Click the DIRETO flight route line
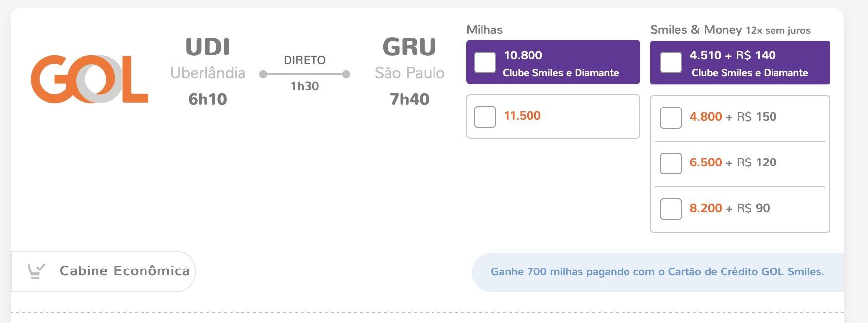The width and height of the screenshot is (868, 323). [x=305, y=74]
